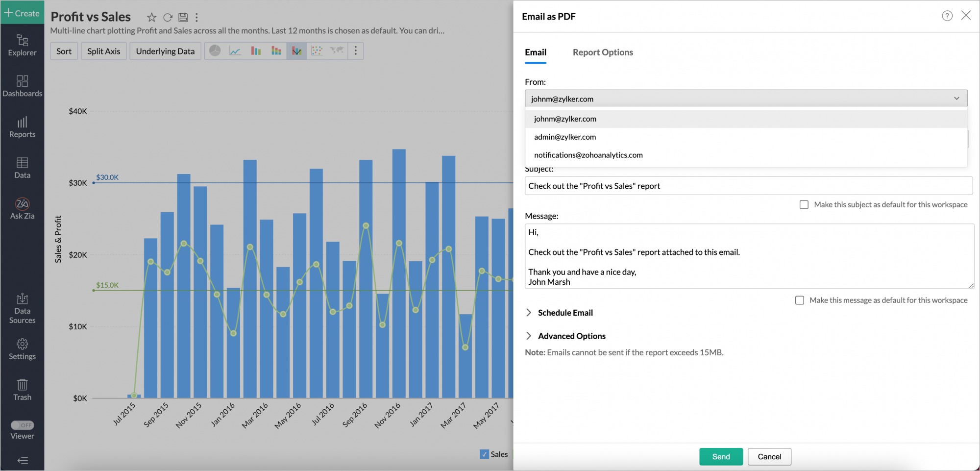This screenshot has height=471, width=980.
Task: Toggle the Viewer switch in the sidebar
Action: tap(23, 425)
